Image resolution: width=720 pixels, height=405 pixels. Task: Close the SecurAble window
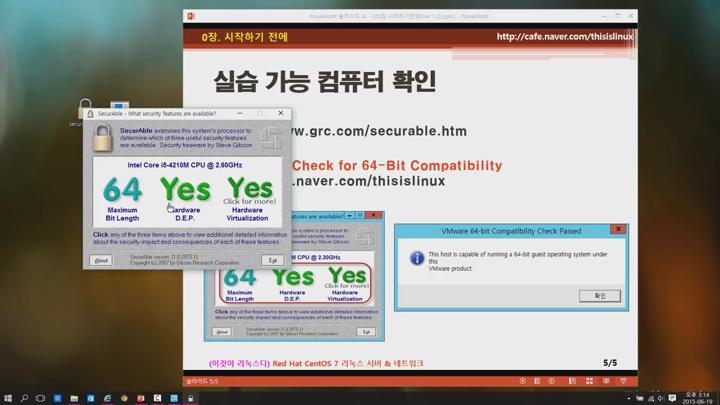coord(281,113)
